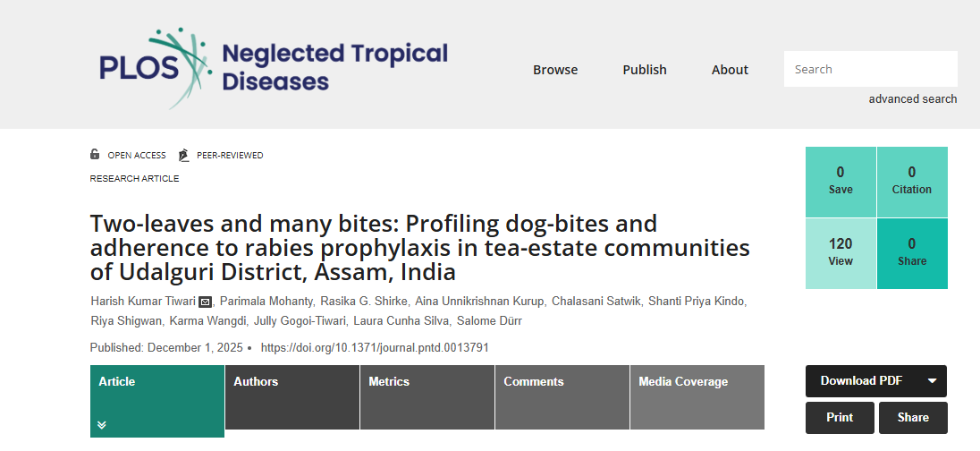
Task: Open the Browse menu
Action: pyautogui.click(x=555, y=70)
